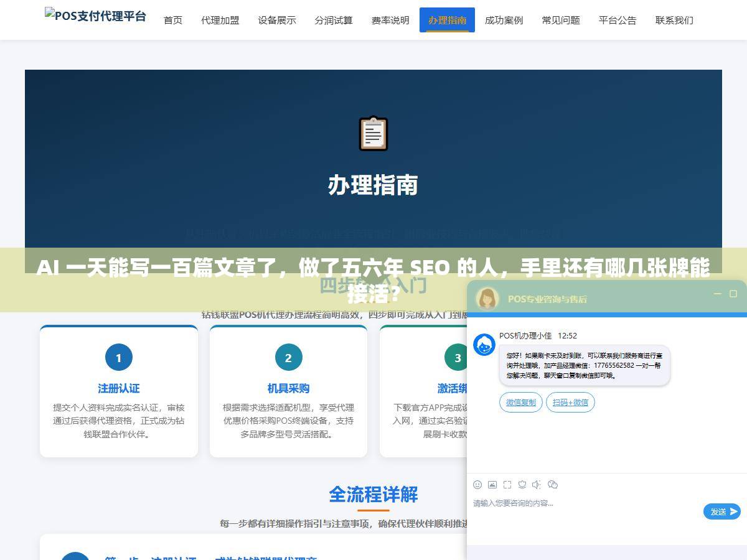Select the 分润试算 menu item
This screenshot has width=747, height=560.
(334, 20)
